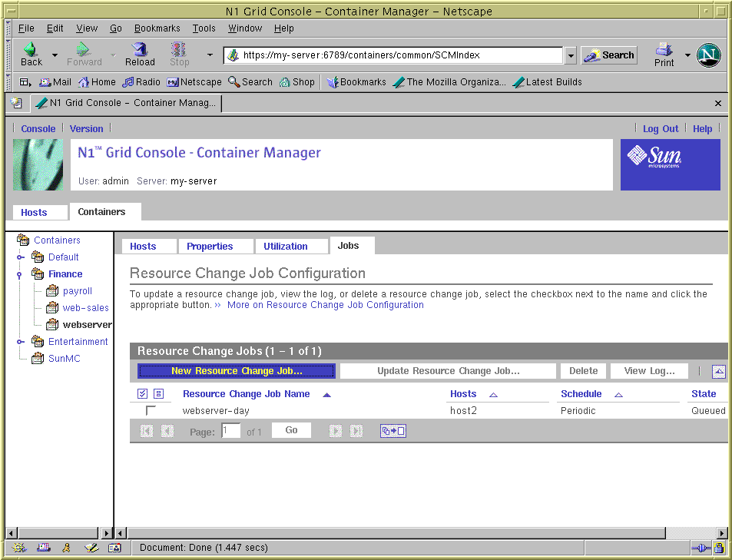The height and width of the screenshot is (560, 732).
Task: Select payroll in the containers tree
Action: (x=77, y=291)
